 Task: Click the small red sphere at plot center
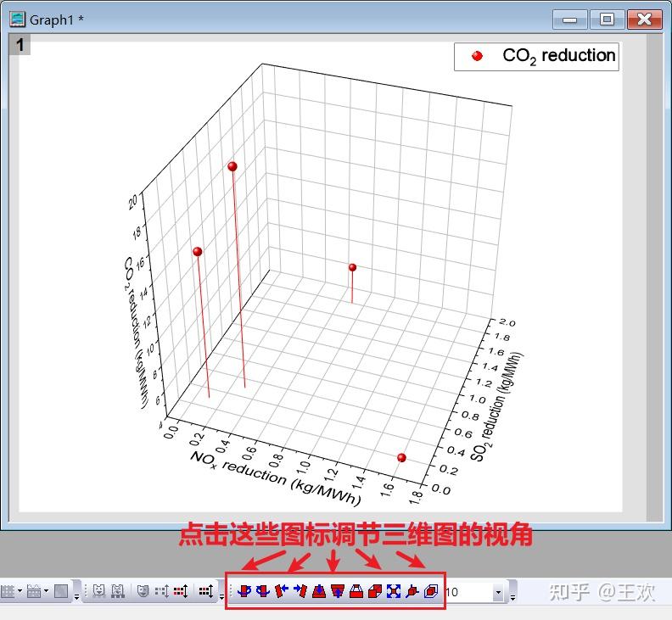pyautogui.click(x=352, y=267)
